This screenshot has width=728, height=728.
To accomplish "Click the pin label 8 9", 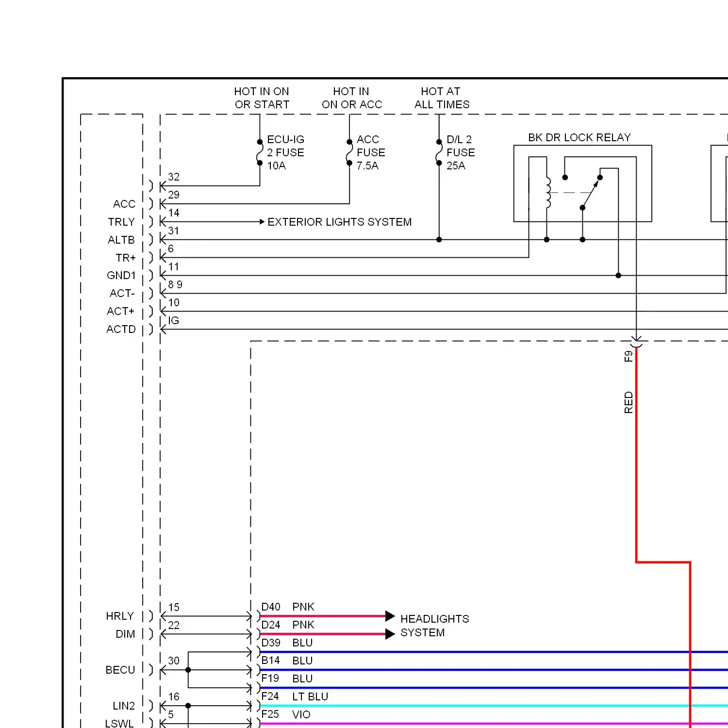I will [x=175, y=284].
